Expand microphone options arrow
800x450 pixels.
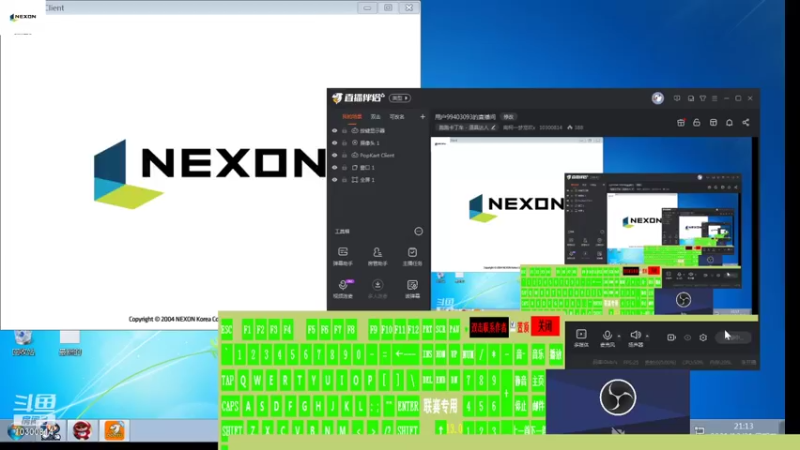tap(619, 336)
